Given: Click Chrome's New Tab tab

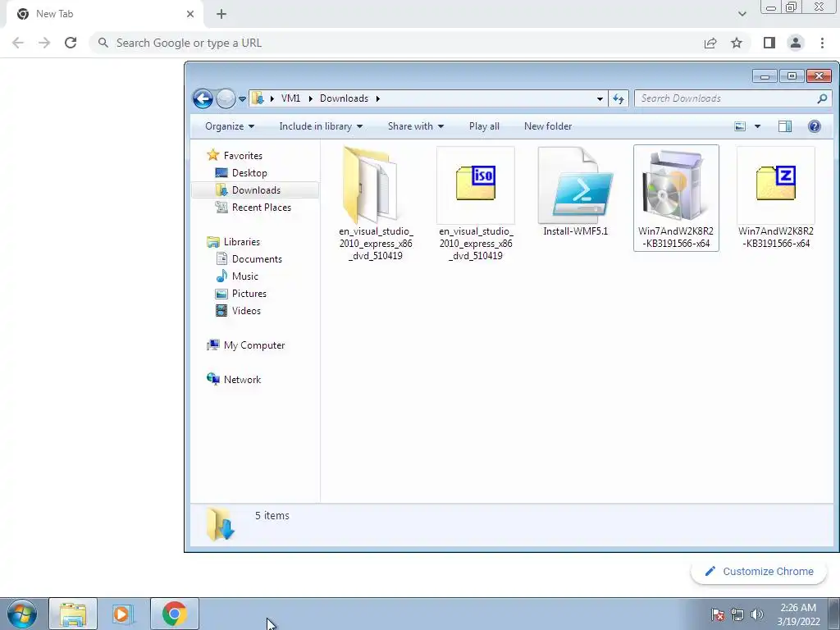Looking at the screenshot, I should point(104,14).
